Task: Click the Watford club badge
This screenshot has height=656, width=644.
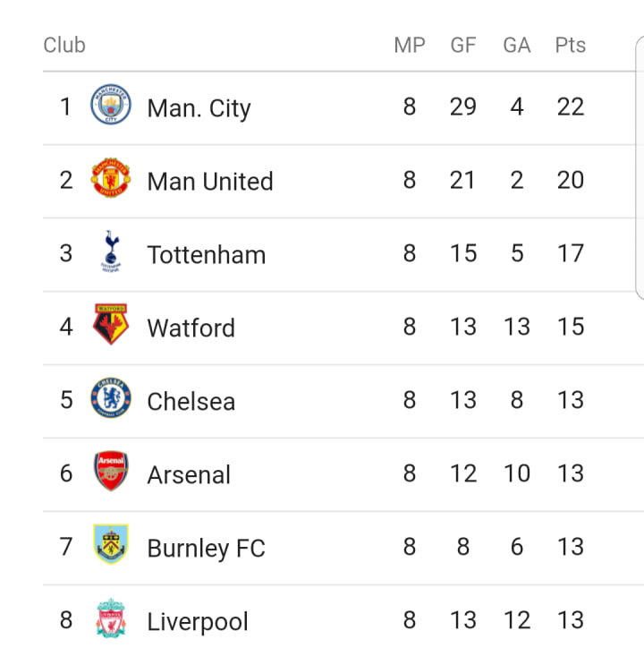Action: pyautogui.click(x=111, y=324)
